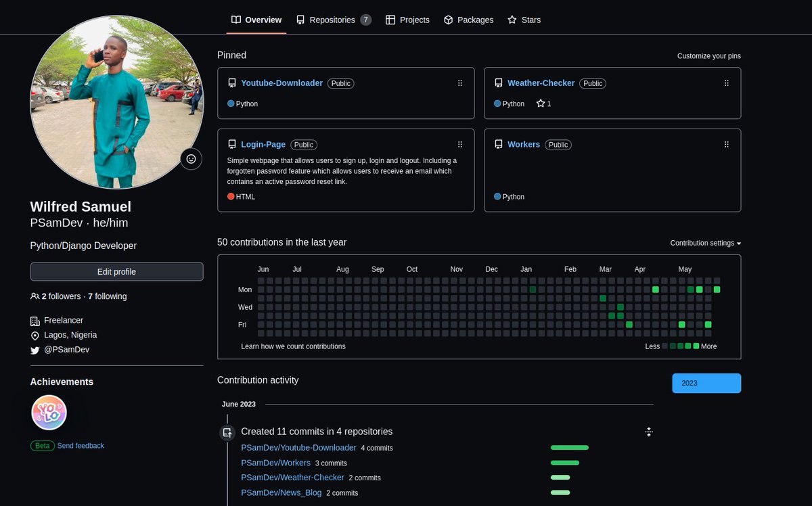Screen dimensions: 812x506
Task: Click the profile avatar photo
Action: tap(116, 101)
